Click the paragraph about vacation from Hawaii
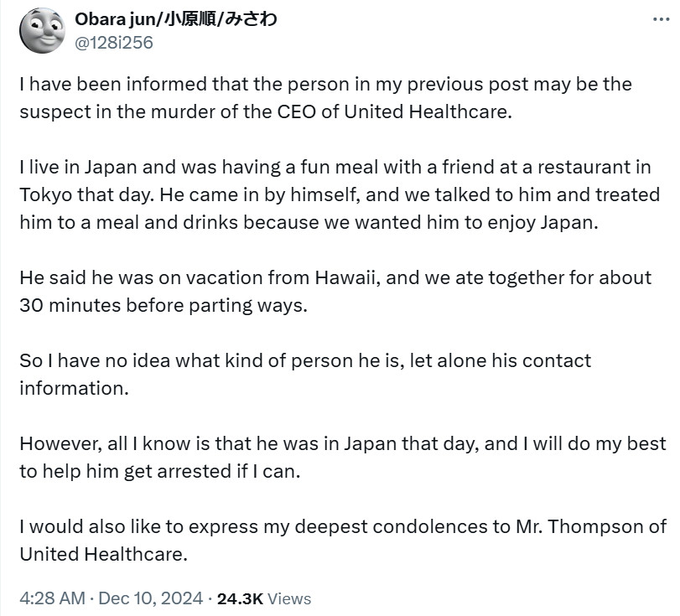 click(335, 292)
